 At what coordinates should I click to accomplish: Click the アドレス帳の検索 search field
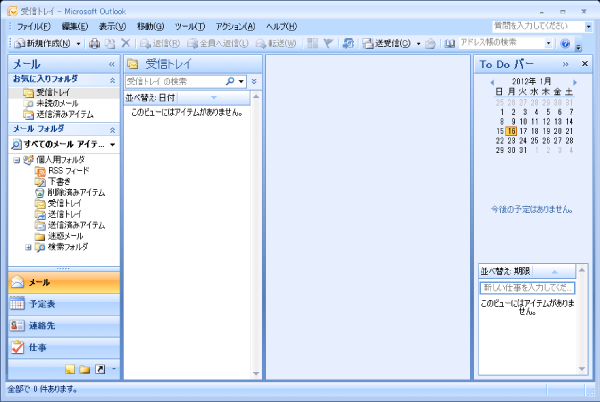coord(501,43)
